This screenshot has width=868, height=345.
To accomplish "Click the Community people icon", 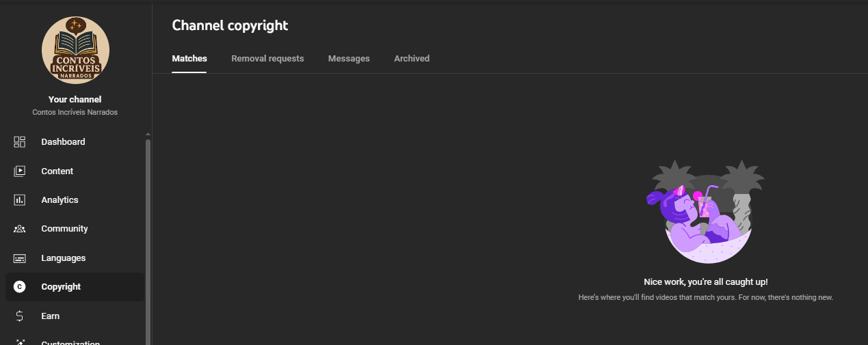I will point(19,229).
